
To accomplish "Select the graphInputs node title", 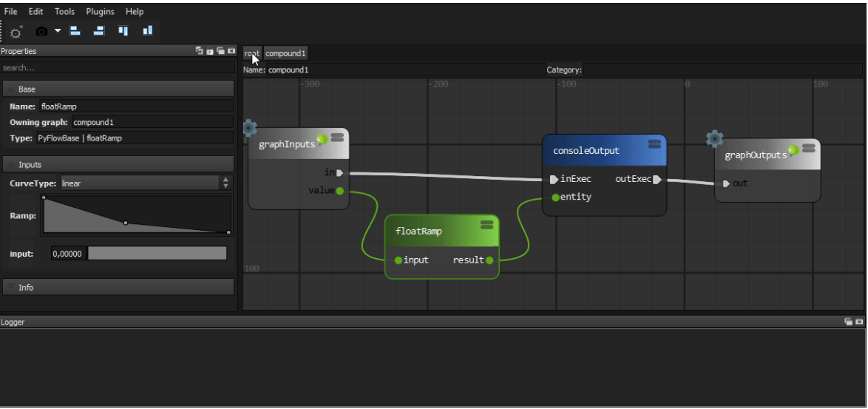I will tap(287, 144).
